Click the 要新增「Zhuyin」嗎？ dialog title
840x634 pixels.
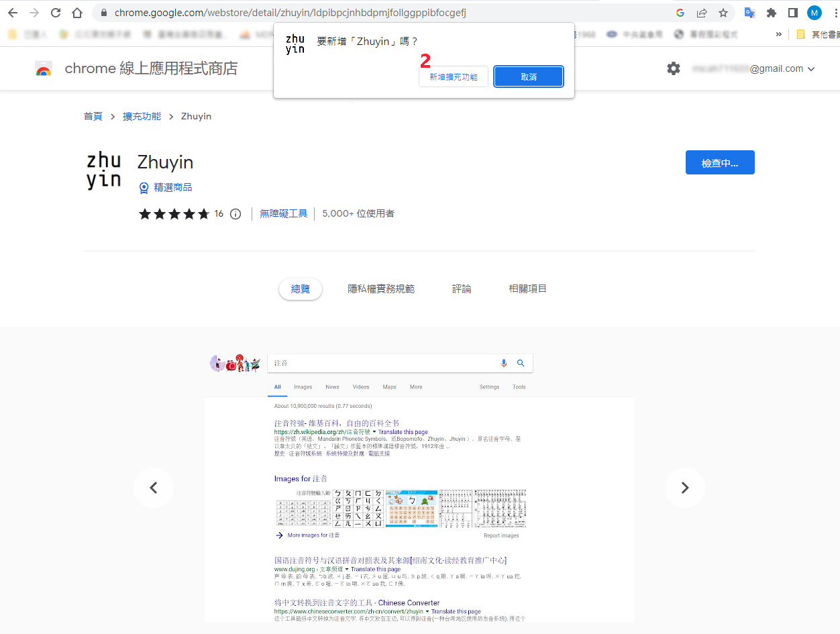pos(367,42)
